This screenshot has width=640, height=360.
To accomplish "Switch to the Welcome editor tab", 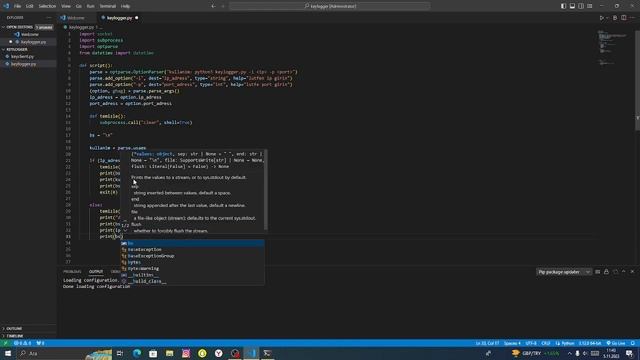I will [76, 18].
